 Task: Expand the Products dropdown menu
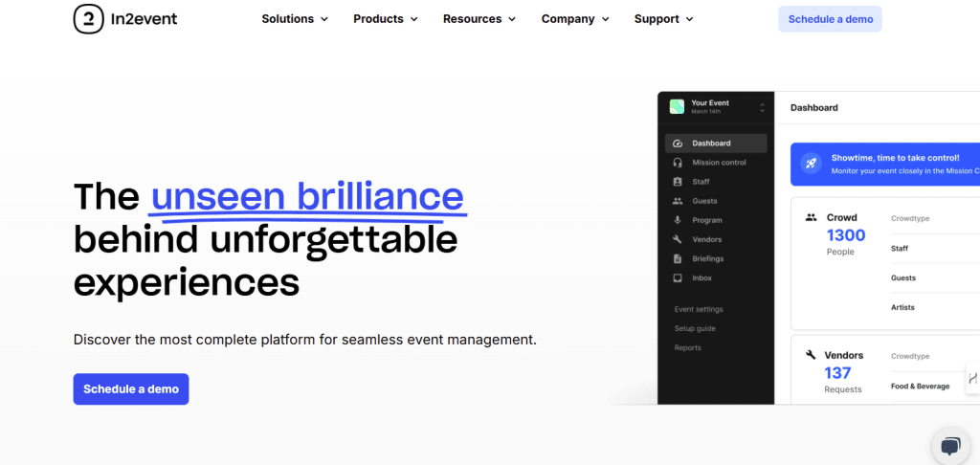(x=386, y=19)
